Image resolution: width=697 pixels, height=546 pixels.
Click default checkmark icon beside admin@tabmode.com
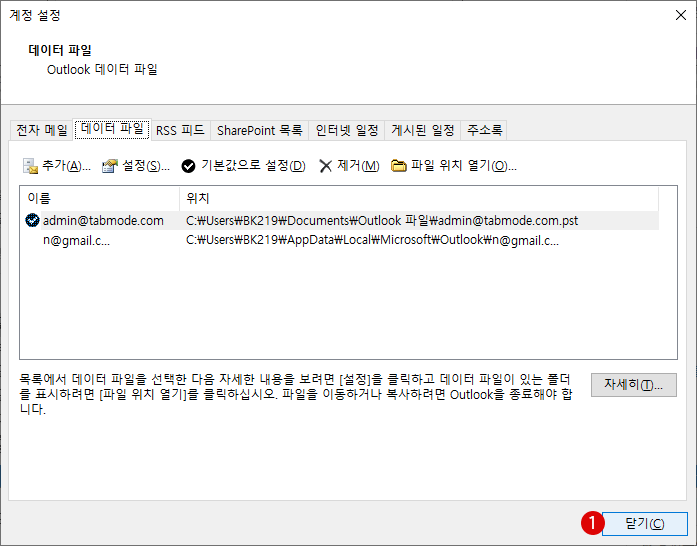32,220
